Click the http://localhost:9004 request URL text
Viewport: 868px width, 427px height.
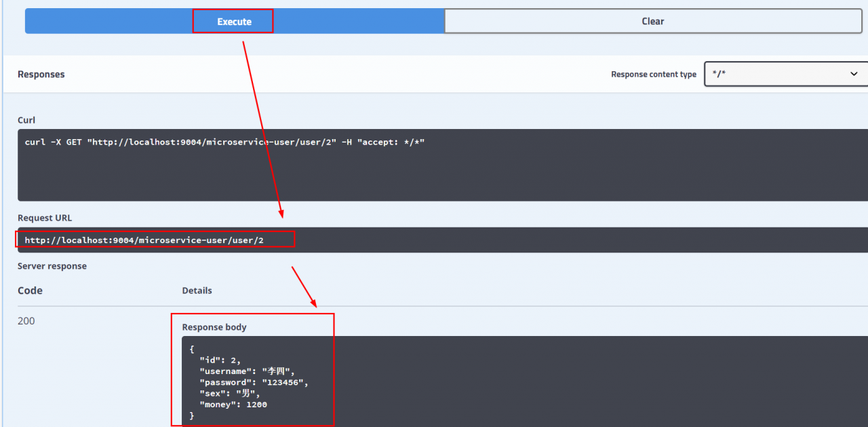[x=144, y=240]
